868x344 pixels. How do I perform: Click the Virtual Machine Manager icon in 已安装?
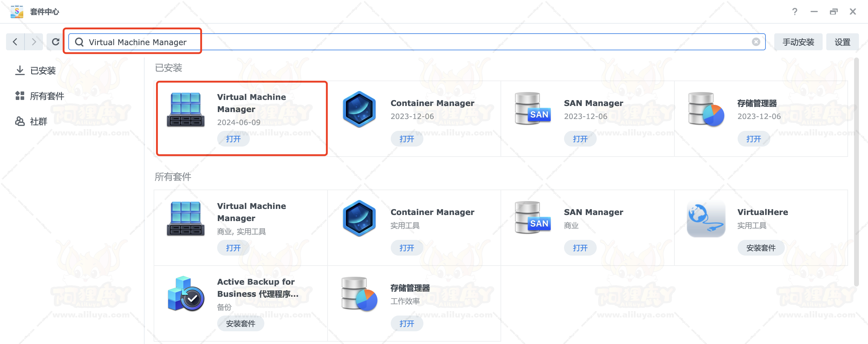coord(186,109)
